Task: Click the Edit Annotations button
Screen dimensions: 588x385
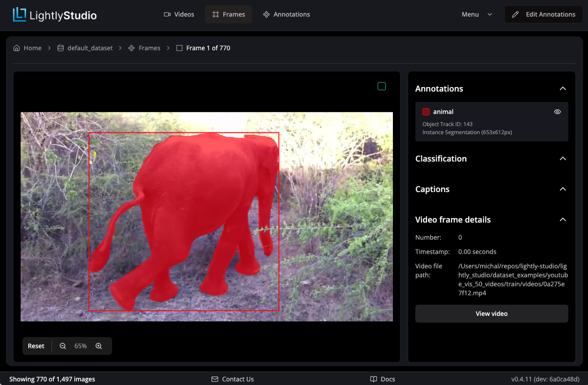Action: 544,14
